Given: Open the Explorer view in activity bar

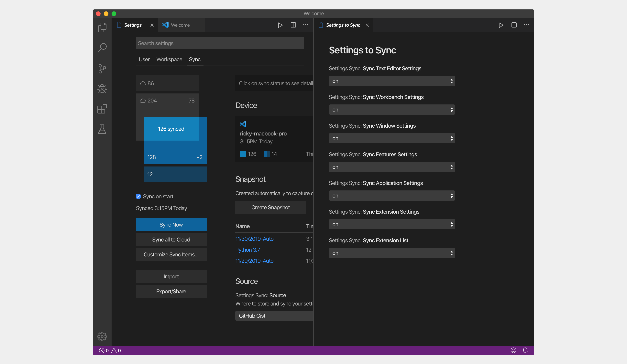Looking at the screenshot, I should coord(102,27).
